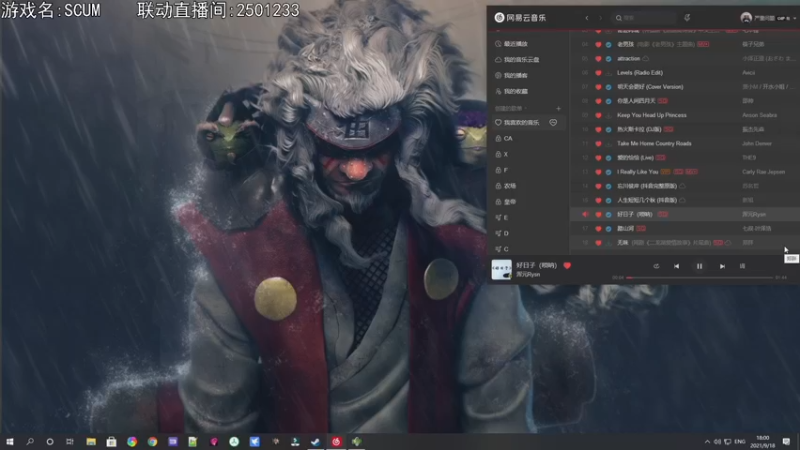Open the cloud-icon sidebar entry
The height and width of the screenshot is (450, 800).
(x=517, y=60)
